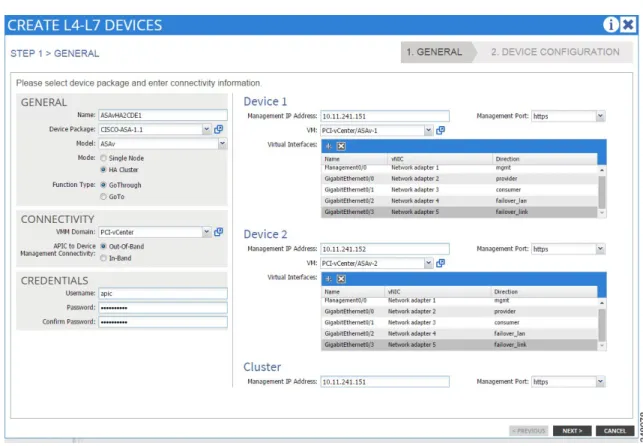
Task: Open Device 2 Management Port dropdown
Action: coord(600,249)
